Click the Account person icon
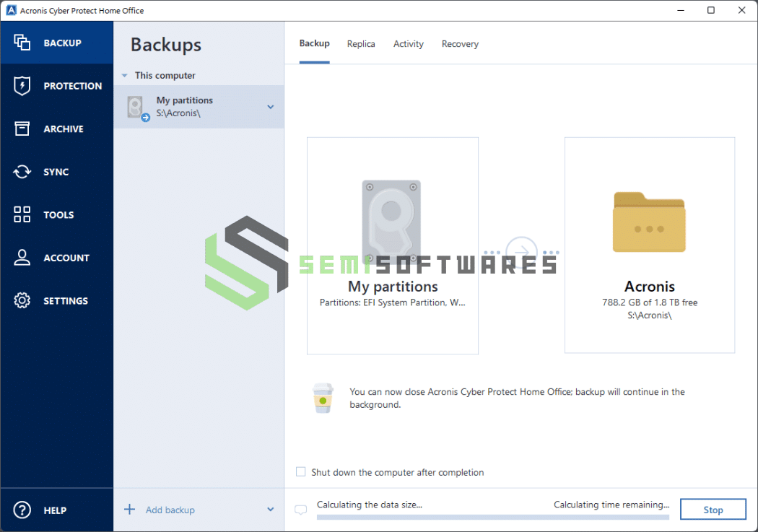 click(22, 258)
